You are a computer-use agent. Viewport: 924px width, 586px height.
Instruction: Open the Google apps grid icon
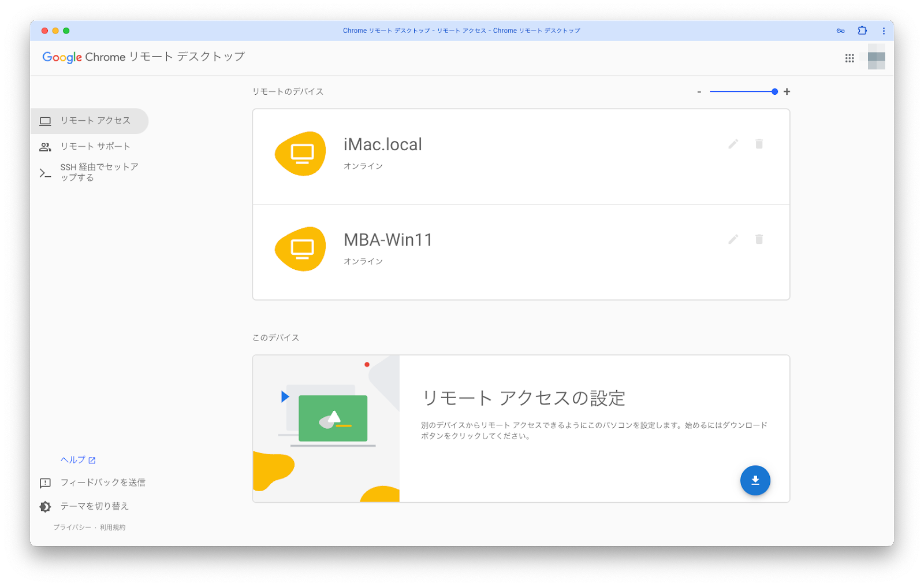tap(850, 58)
